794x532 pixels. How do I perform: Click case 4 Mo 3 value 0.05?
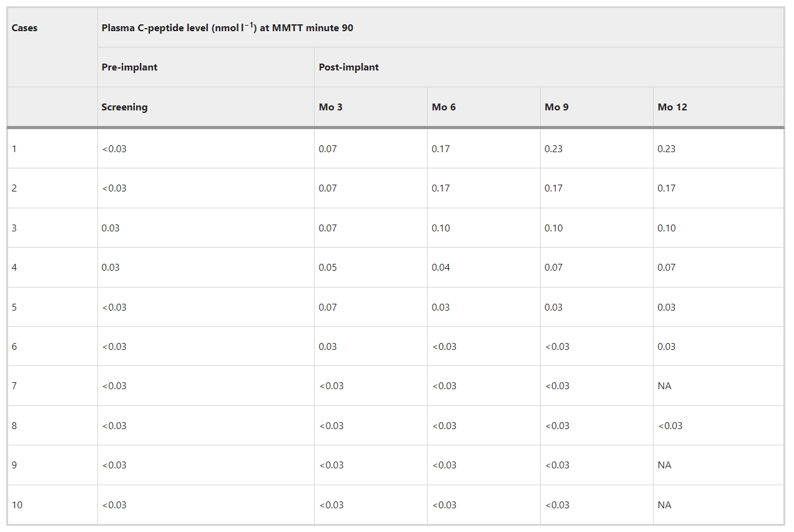[x=328, y=268]
